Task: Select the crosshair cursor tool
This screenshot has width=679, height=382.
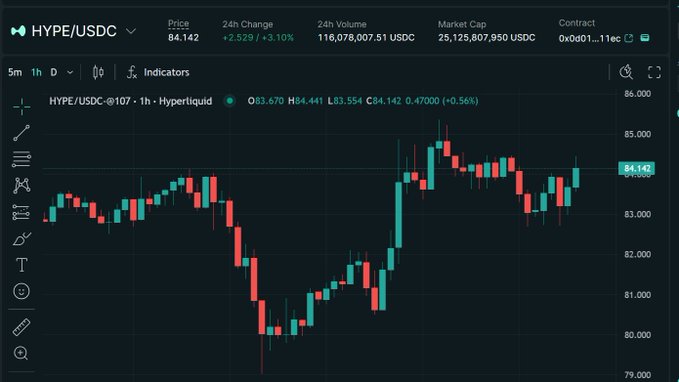Action: point(21,107)
